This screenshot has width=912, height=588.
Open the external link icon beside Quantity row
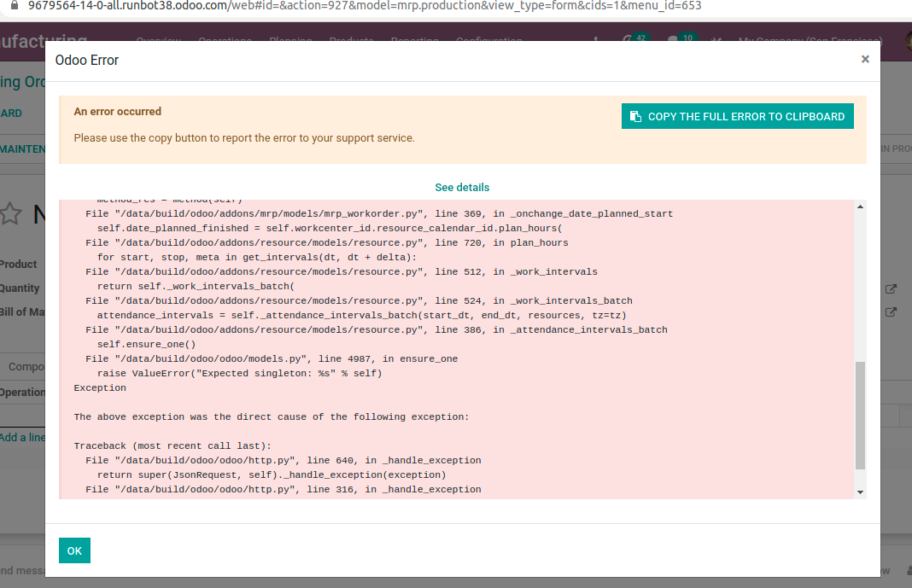pos(891,288)
